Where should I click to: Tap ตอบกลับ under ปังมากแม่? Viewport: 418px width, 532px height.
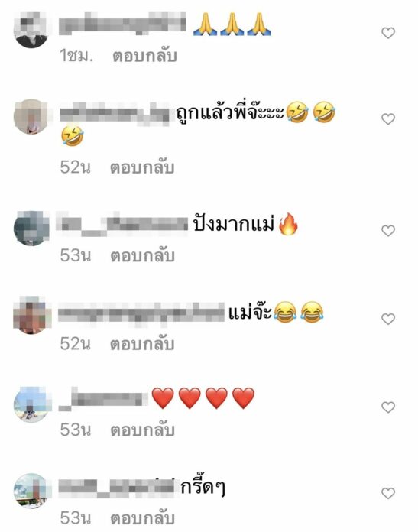142,255
